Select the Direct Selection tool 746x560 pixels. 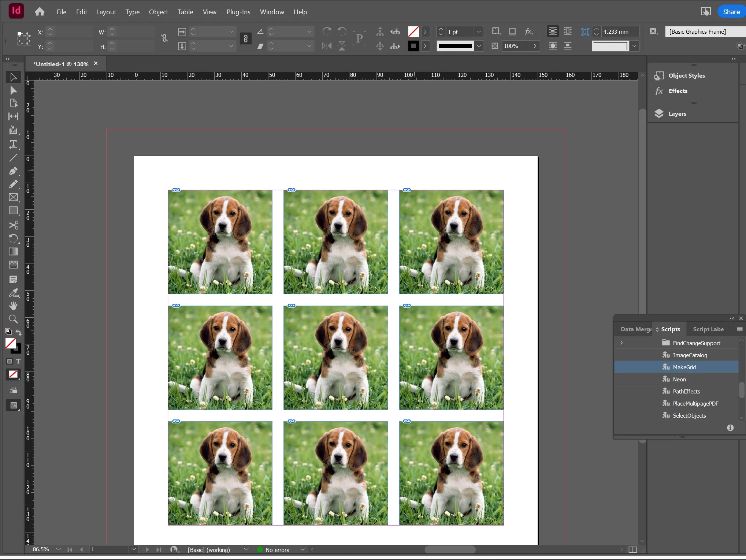(x=13, y=90)
